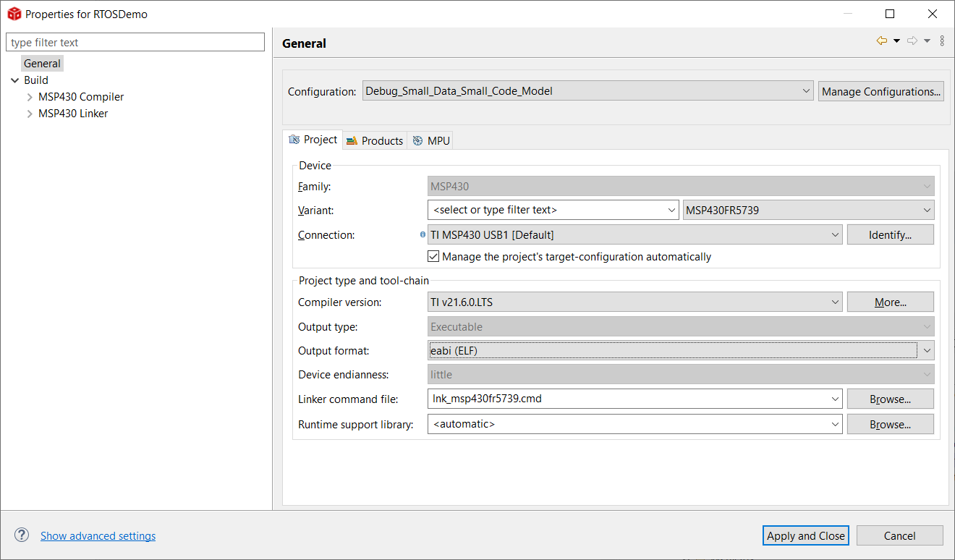Screen dimensions: 955x560
Task: Expand the MSP430 Linker node
Action: [x=30, y=114]
